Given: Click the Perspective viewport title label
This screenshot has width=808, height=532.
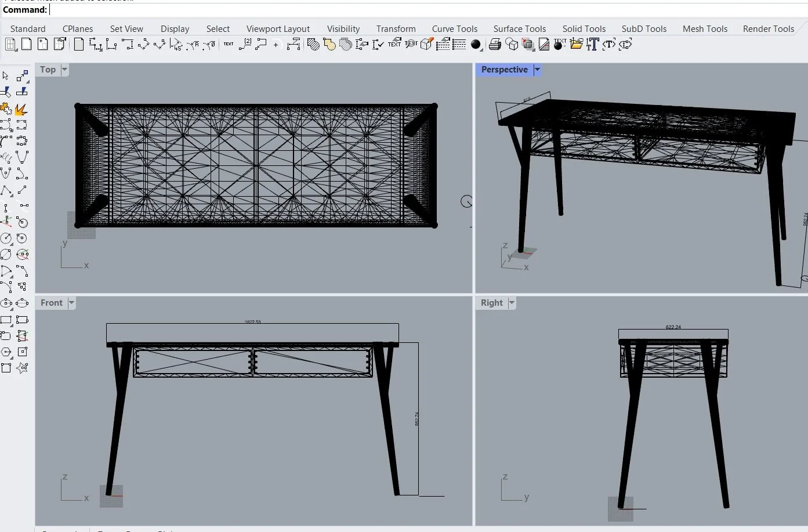Looking at the screenshot, I should [505, 70].
